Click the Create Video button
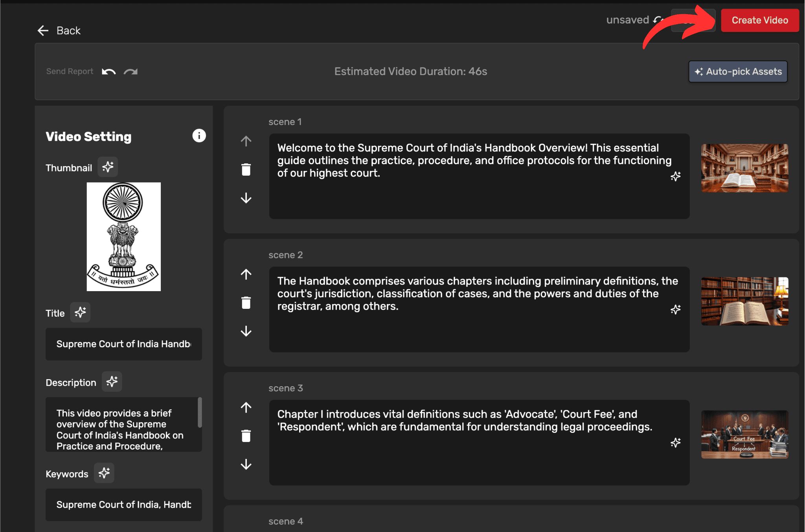 tap(760, 20)
